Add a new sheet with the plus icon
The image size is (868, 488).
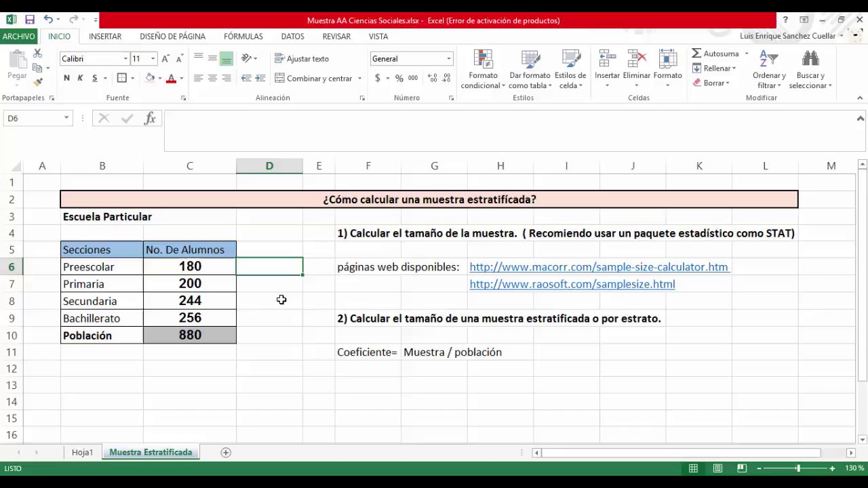point(226,452)
